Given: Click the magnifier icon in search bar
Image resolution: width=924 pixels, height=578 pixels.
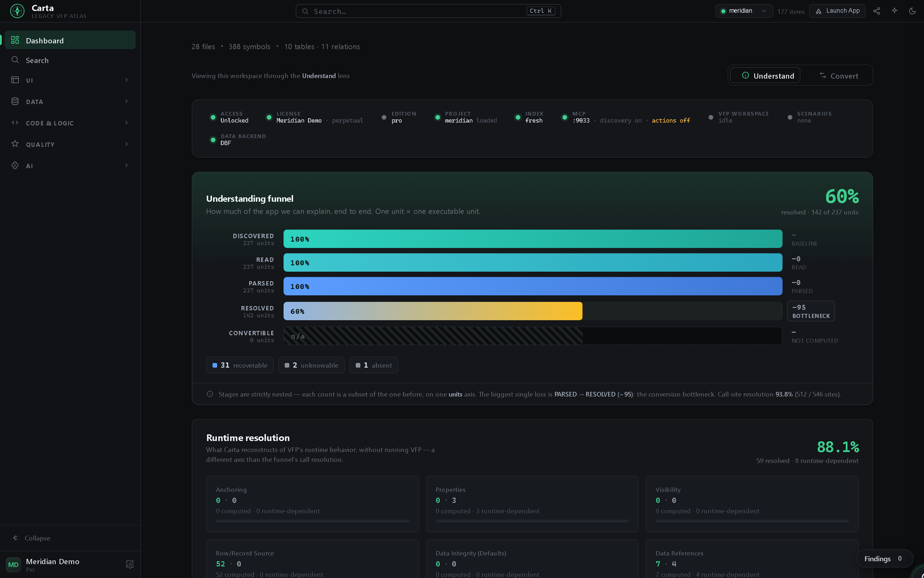Looking at the screenshot, I should [x=305, y=12].
